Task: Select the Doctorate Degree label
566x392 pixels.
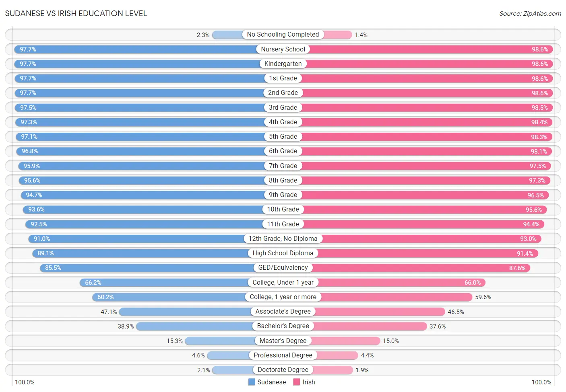Action: click(283, 369)
